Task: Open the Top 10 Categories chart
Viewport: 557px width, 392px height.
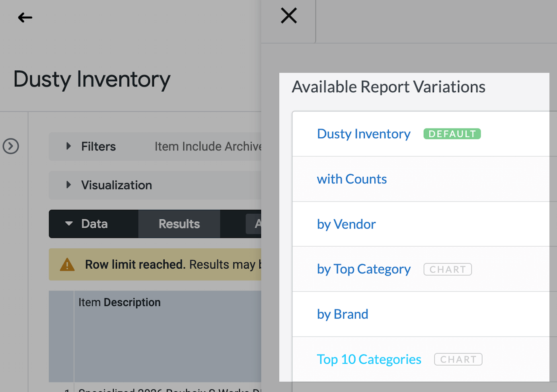Action: tap(369, 359)
